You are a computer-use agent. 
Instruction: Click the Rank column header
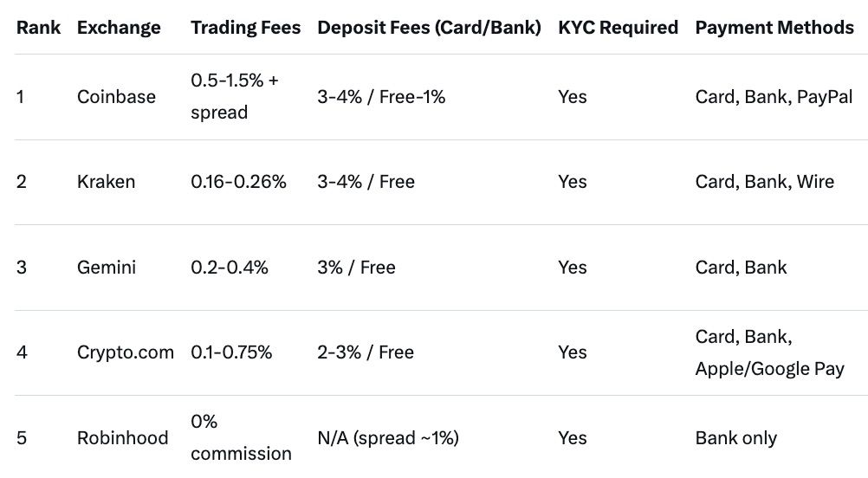[x=38, y=28]
